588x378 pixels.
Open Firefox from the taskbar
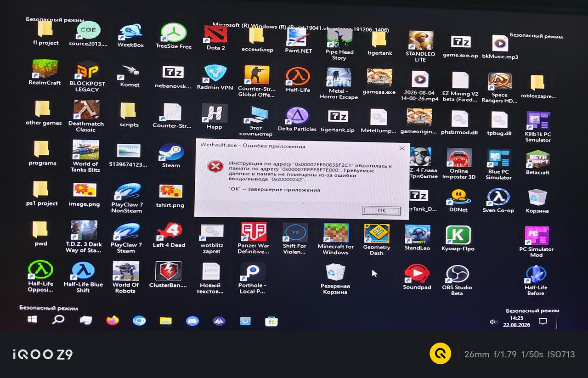point(112,321)
